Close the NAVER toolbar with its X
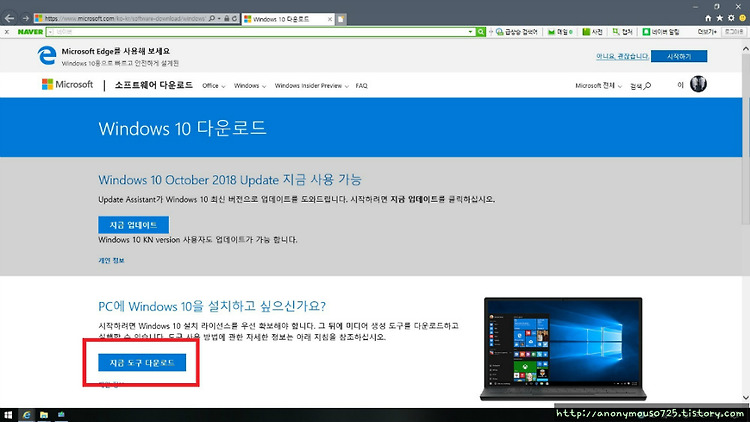This screenshot has width=750, height=422. click(7, 32)
